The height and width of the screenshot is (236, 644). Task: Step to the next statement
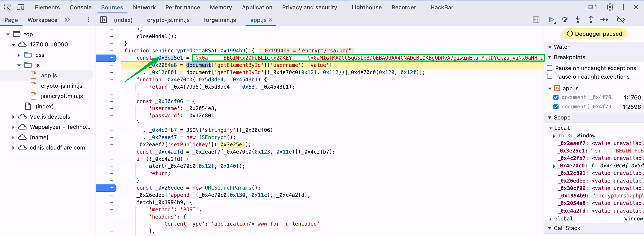pos(604,20)
